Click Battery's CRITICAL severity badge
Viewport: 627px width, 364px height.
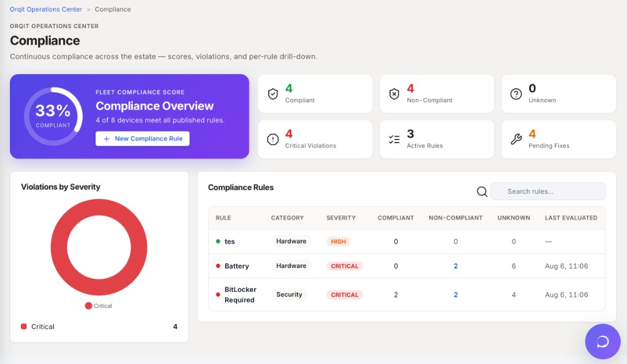click(x=345, y=266)
